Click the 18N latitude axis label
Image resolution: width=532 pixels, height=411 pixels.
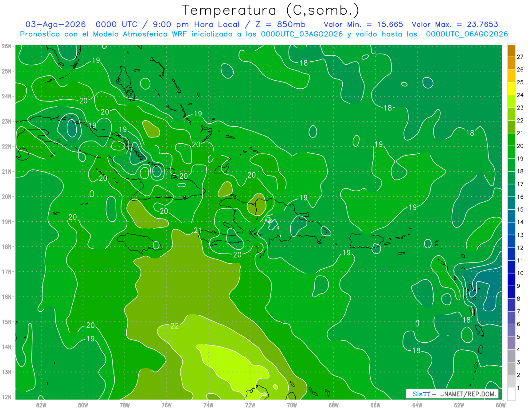point(6,247)
